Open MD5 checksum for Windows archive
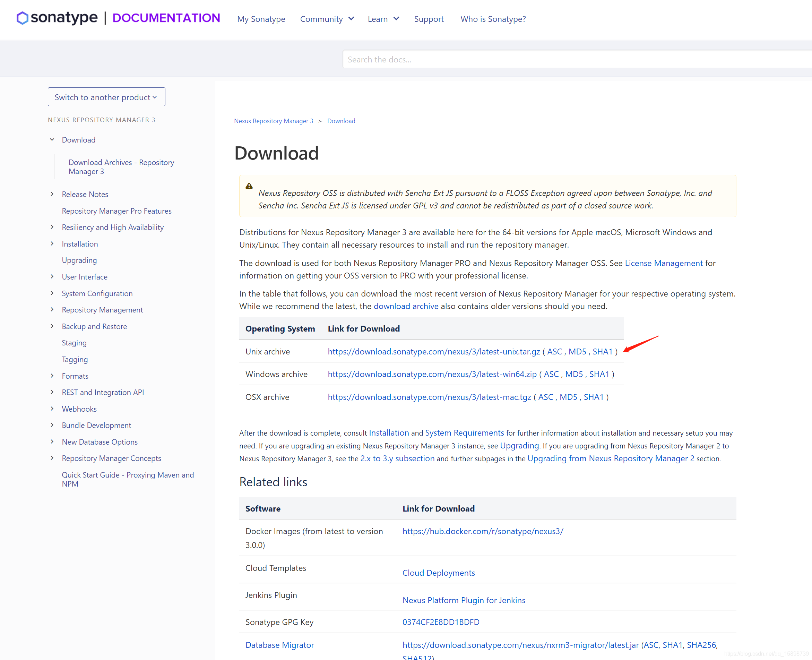This screenshot has height=660, width=812. coord(574,374)
